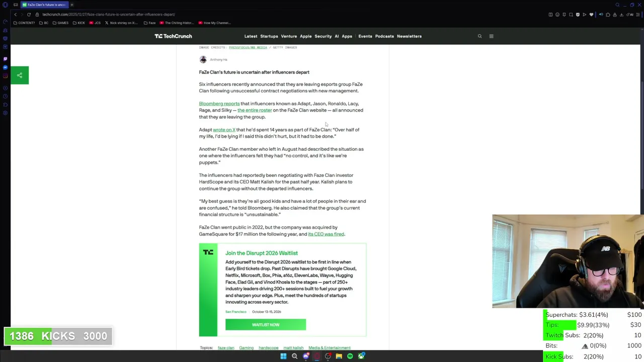Click the green share button on the left

click(20, 75)
